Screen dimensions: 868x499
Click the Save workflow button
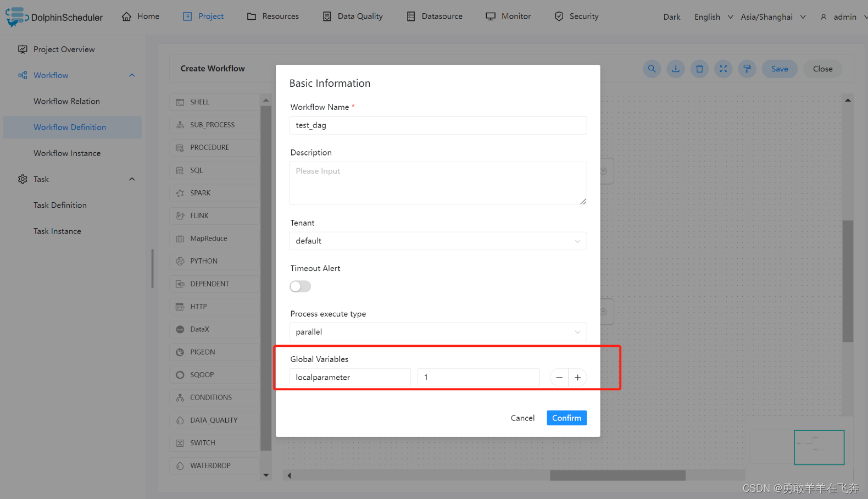point(780,69)
